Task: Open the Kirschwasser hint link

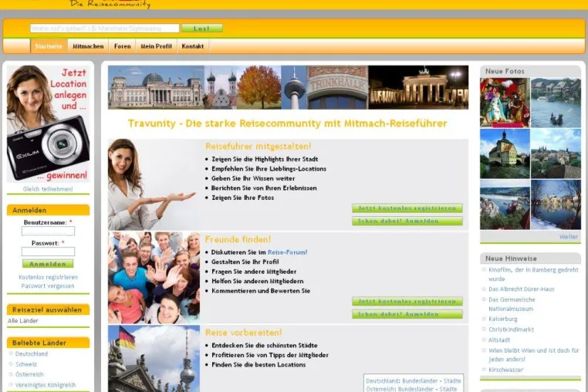Action: 505,370
